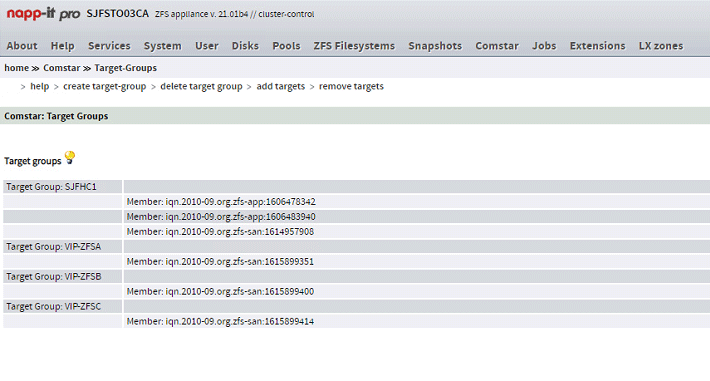The image size is (710, 381).
Task: Open the Services menu
Action: tap(109, 46)
